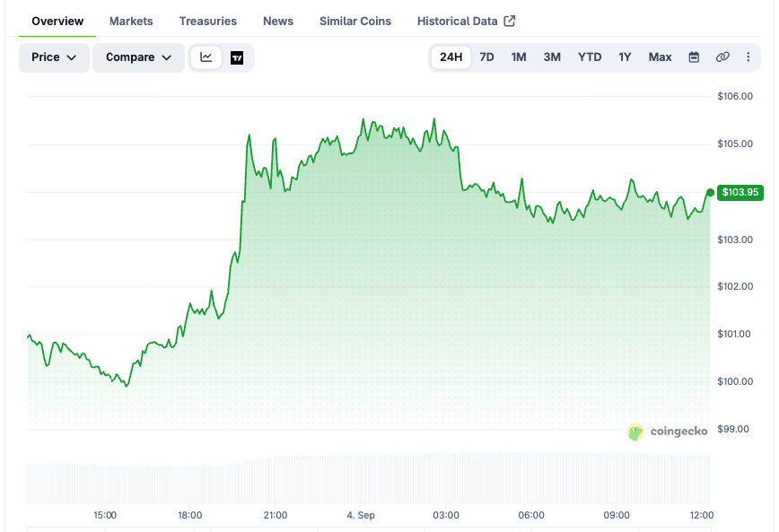The height and width of the screenshot is (532, 779).
Task: Select the 24H time range
Action: point(451,57)
